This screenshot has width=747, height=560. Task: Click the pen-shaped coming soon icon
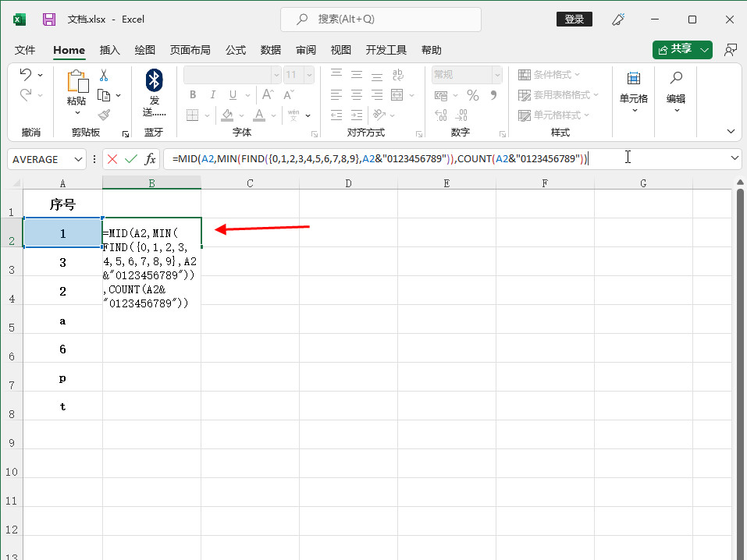(x=618, y=19)
